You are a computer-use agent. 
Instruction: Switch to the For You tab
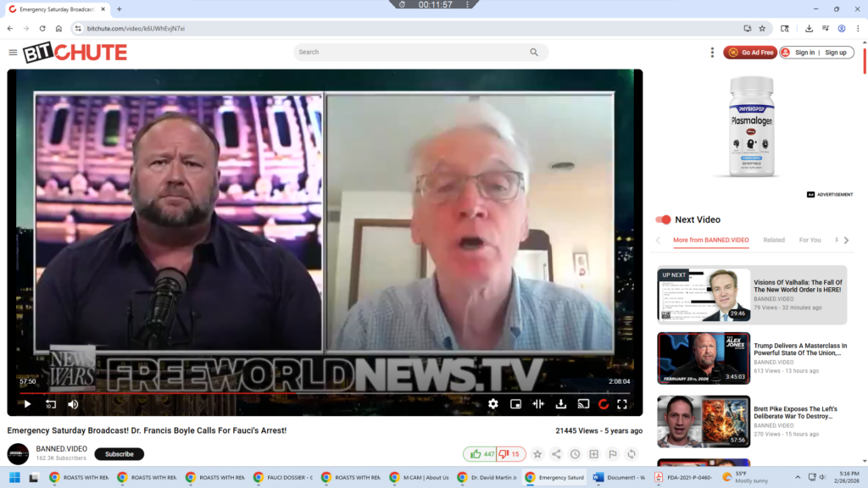point(810,240)
